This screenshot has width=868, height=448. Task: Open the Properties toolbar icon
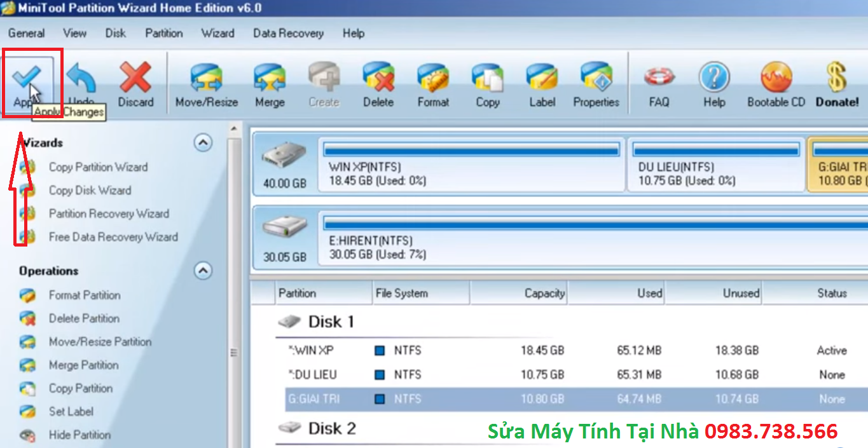pyautogui.click(x=596, y=78)
